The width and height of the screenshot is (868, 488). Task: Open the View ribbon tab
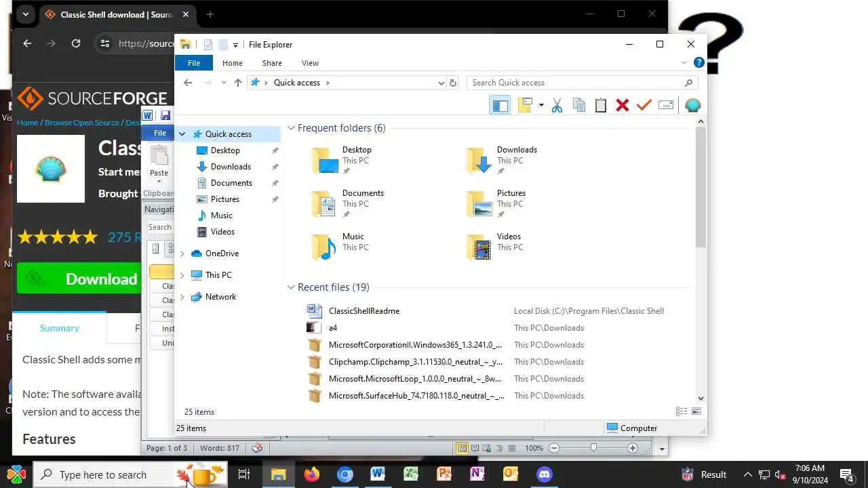[310, 63]
